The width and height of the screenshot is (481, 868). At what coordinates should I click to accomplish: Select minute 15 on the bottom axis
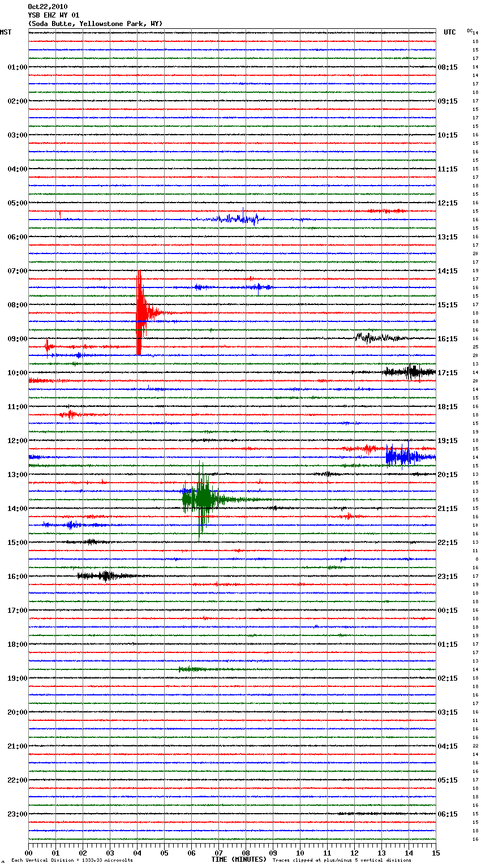pos(436,853)
